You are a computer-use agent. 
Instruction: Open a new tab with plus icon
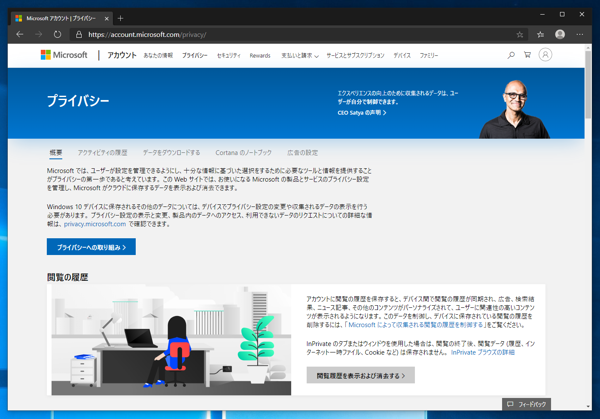tap(121, 18)
